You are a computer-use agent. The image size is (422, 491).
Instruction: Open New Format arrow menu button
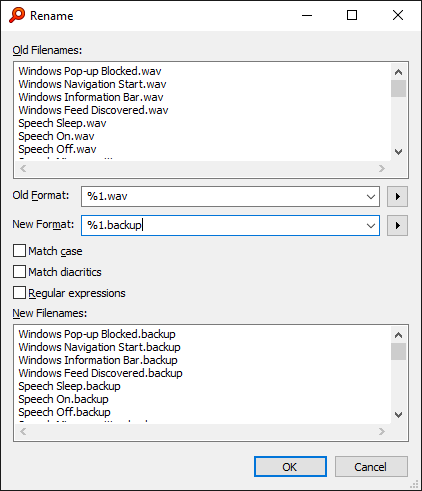click(397, 226)
